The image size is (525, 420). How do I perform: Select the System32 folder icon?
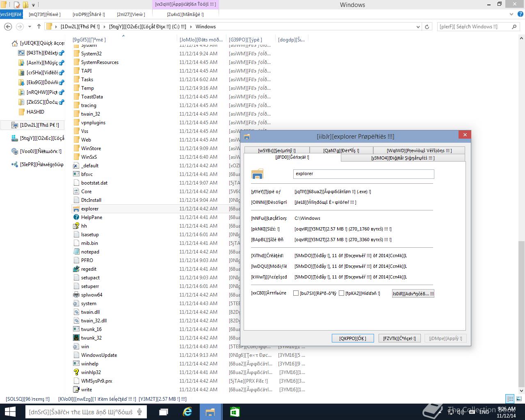click(76, 54)
